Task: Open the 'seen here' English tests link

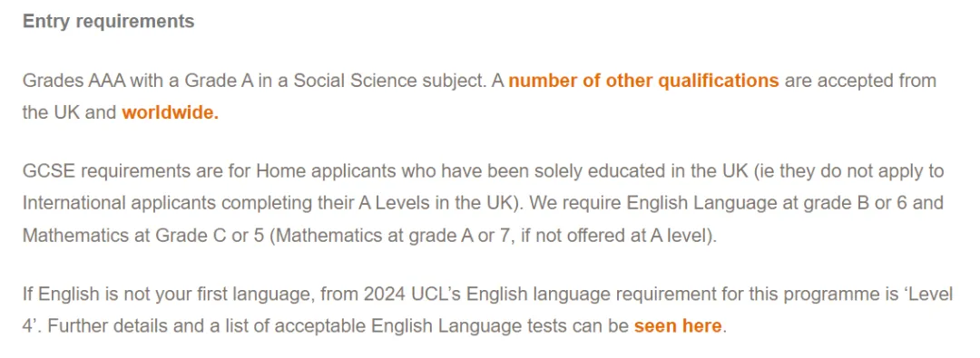Action: [678, 326]
